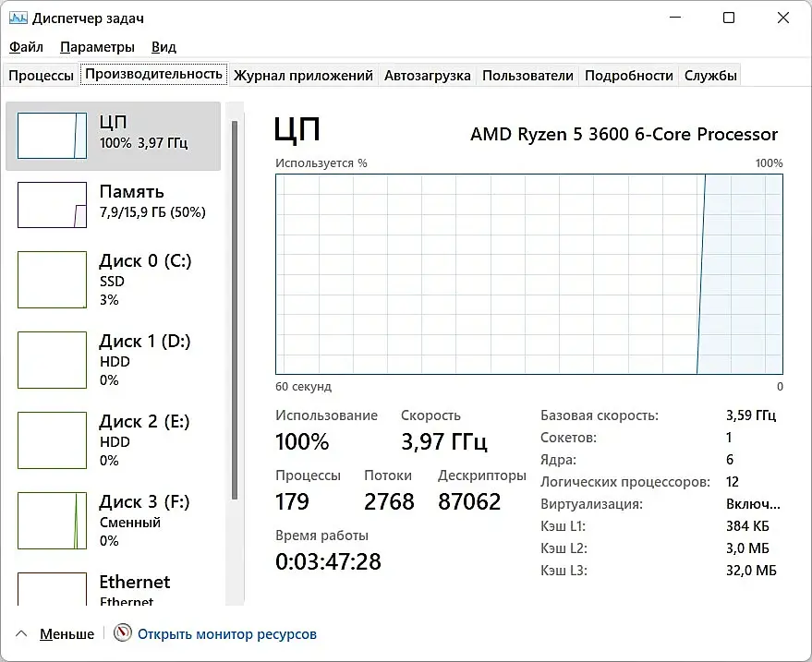Image resolution: width=812 pixels, height=662 pixels.
Task: Show Диск 2 (E:) performance
Action: (x=52, y=440)
